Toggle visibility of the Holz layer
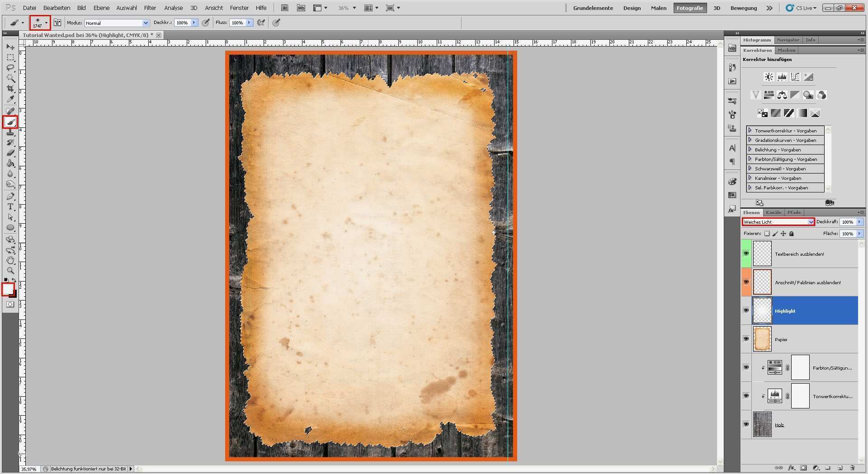This screenshot has height=474, width=868. pyautogui.click(x=746, y=424)
